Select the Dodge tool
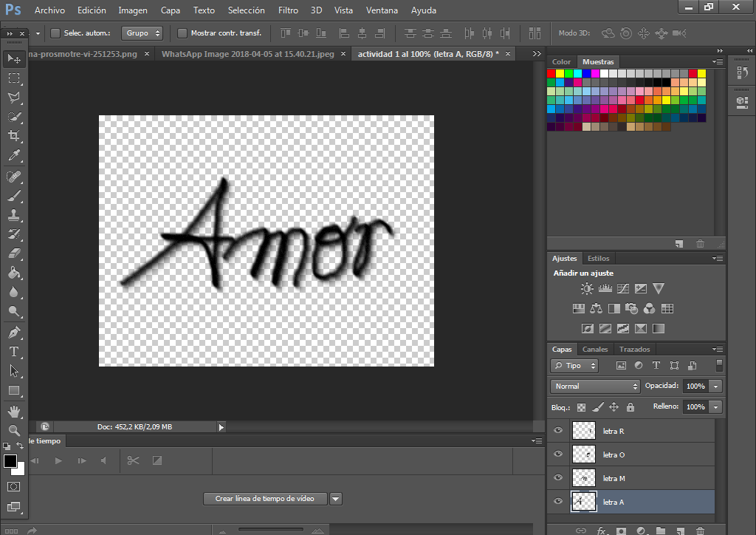Screen dimensions: 756x535 (x=14, y=312)
